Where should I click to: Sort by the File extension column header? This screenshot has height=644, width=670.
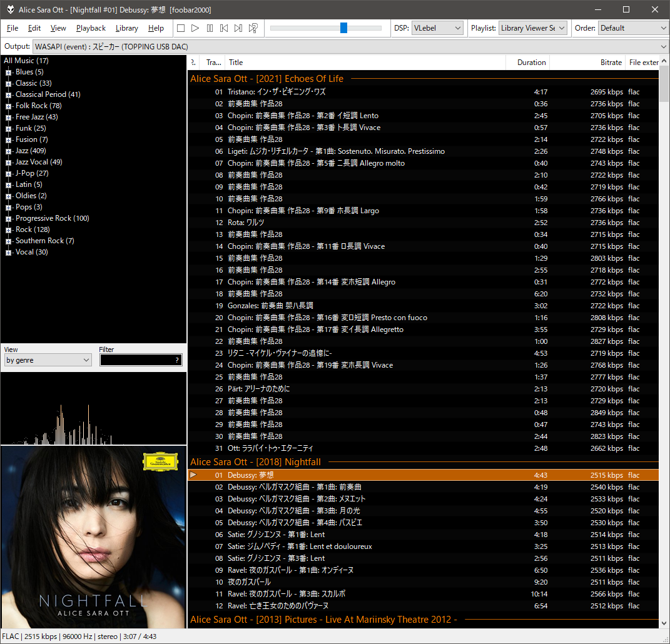642,63
